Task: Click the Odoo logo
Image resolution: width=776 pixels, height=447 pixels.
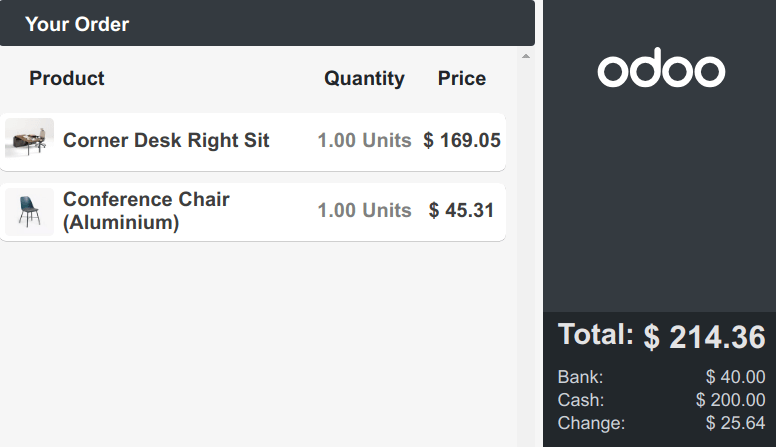Action: click(661, 70)
